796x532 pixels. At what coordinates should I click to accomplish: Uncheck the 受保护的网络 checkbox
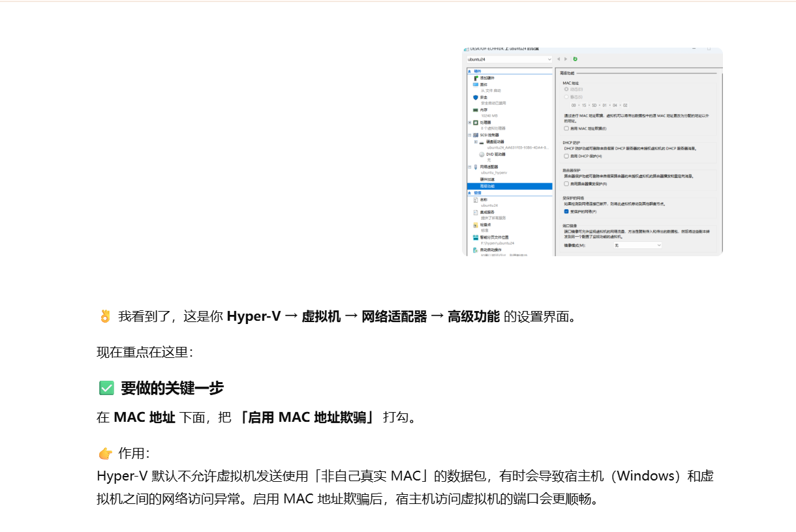click(566, 211)
